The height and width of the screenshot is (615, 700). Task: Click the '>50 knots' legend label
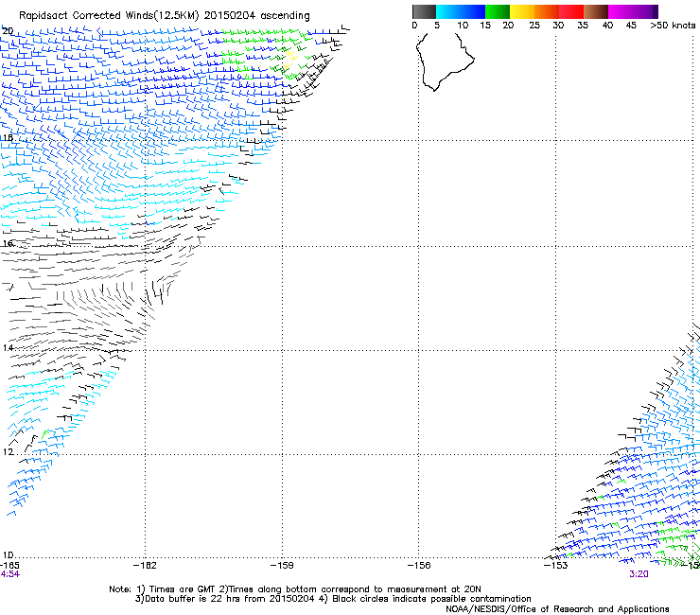pyautogui.click(x=673, y=26)
